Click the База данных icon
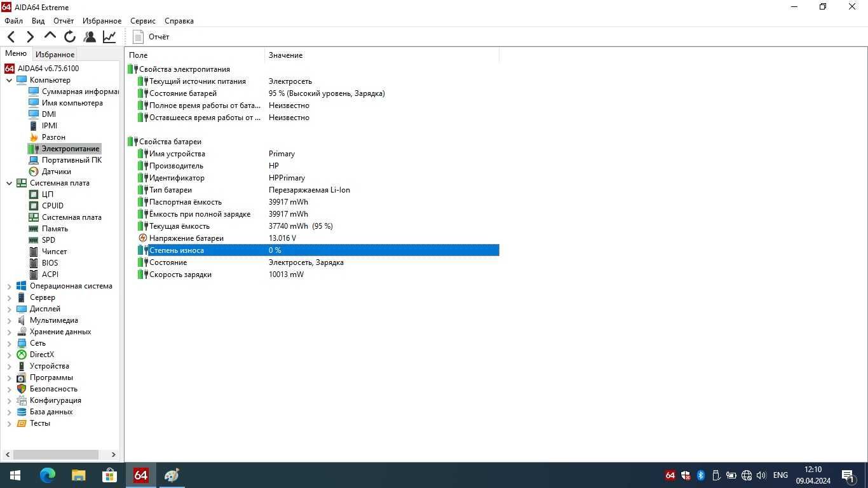Image resolution: width=868 pixels, height=488 pixels. point(22,412)
